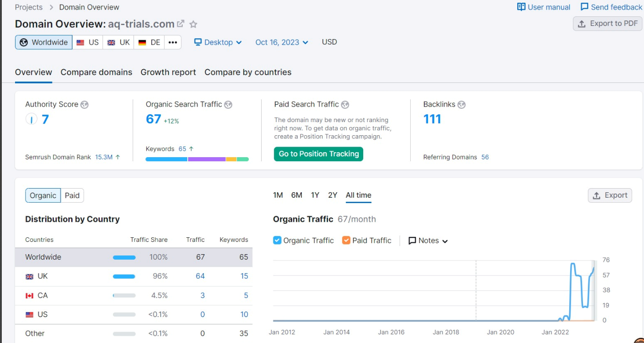
Task: Open Semrush Domain Rank 15.3M link
Action: pos(104,157)
